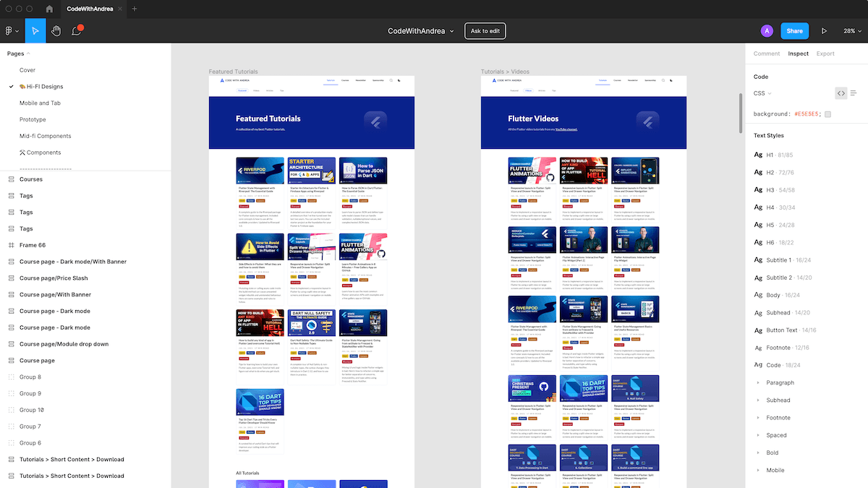Open the CSS language dropdown
Viewport: 868px width, 488px height.
[762, 93]
